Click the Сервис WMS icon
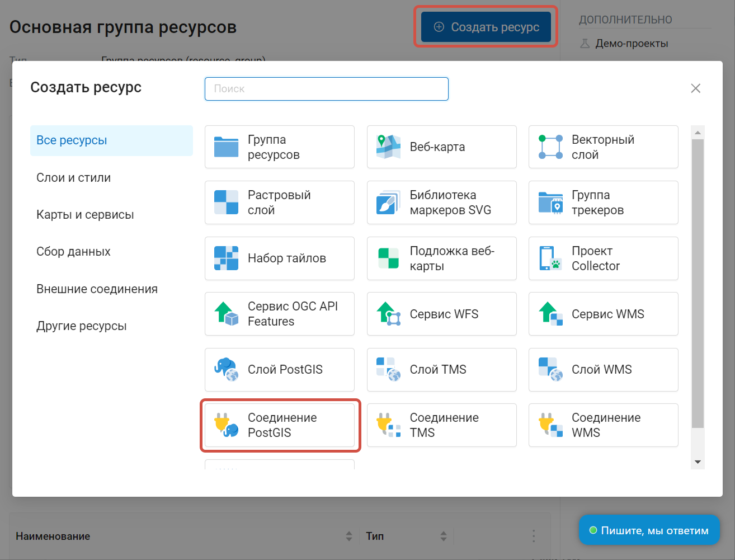 550,313
